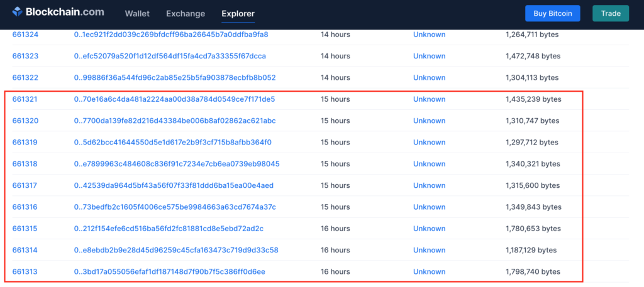
Task: View block hash 0..e7899963c484608c
Action: tap(177, 164)
